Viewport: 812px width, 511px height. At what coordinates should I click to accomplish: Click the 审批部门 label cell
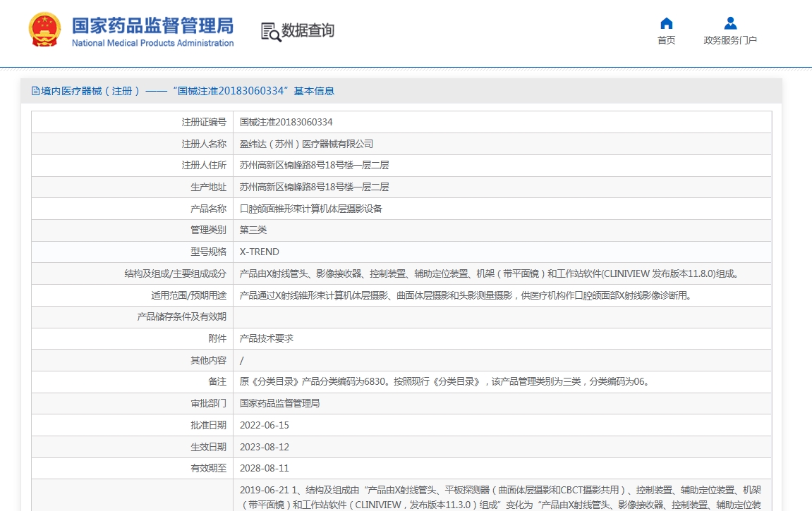[x=133, y=403]
